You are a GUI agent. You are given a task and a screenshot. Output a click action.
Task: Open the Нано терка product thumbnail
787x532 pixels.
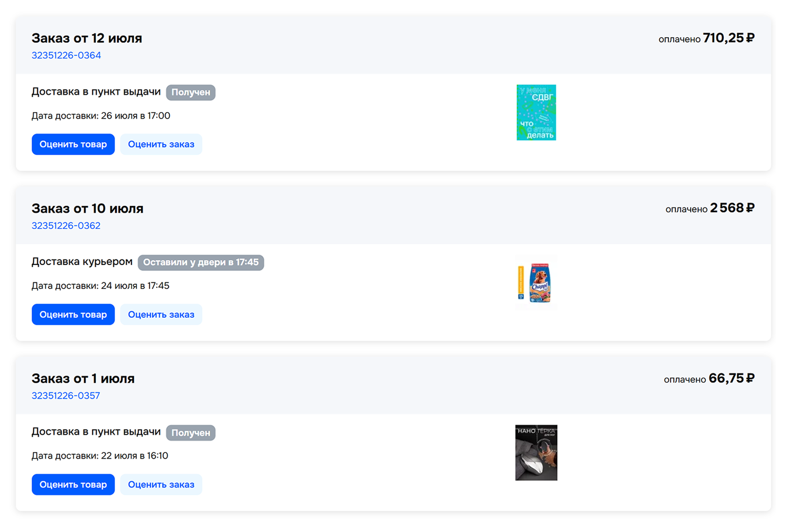[x=536, y=453]
